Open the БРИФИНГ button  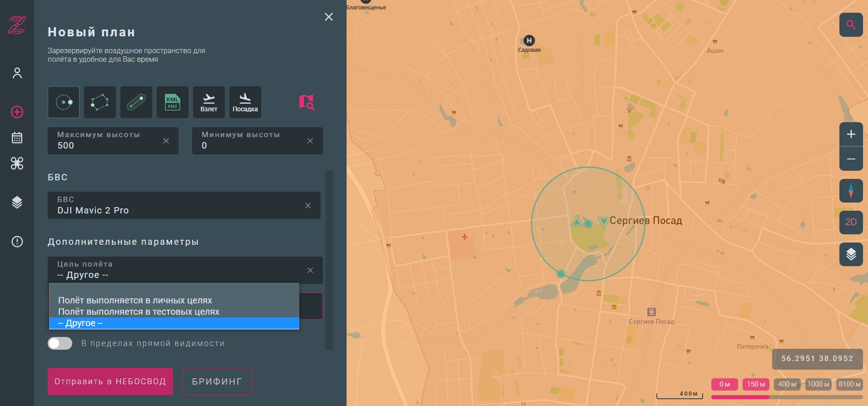coord(217,381)
